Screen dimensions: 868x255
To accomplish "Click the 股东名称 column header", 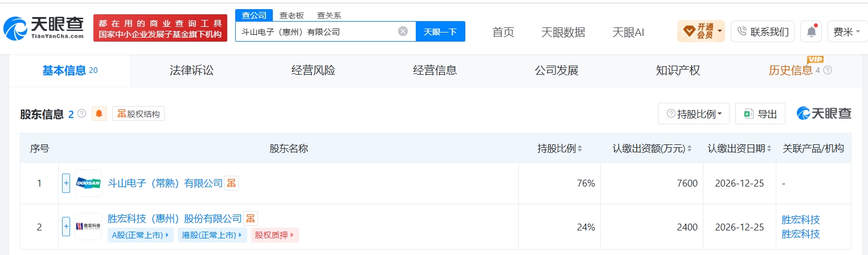I will (x=289, y=148).
